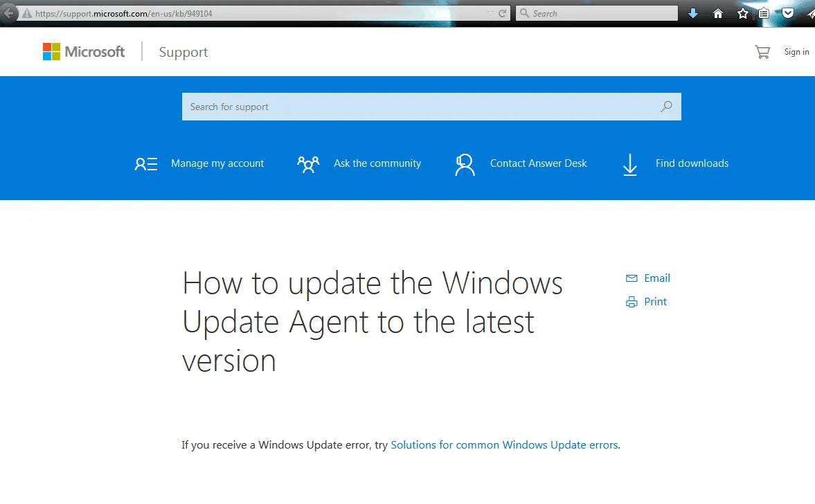This screenshot has height=504, width=815.
Task: Click the site warning triangle in address bar
Action: [26, 13]
